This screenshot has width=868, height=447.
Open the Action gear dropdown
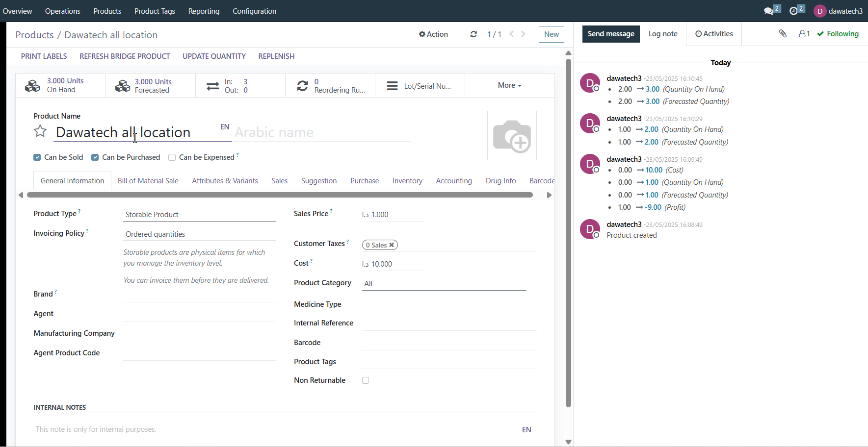coord(433,34)
